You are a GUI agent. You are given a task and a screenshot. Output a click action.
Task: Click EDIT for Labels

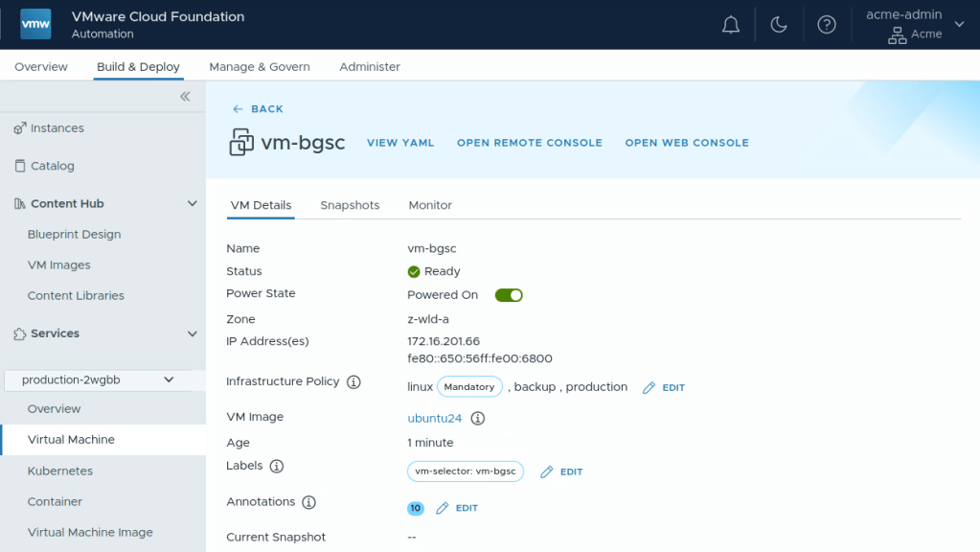[571, 472]
